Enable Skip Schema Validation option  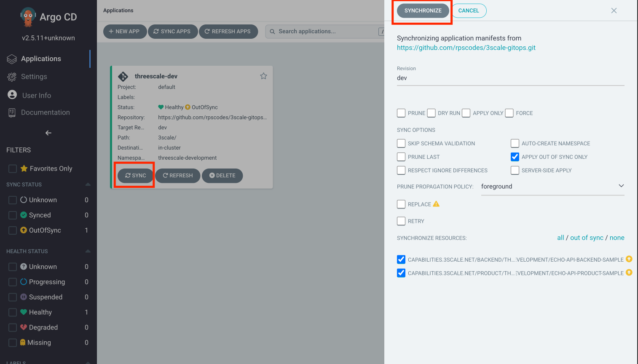[x=401, y=143]
